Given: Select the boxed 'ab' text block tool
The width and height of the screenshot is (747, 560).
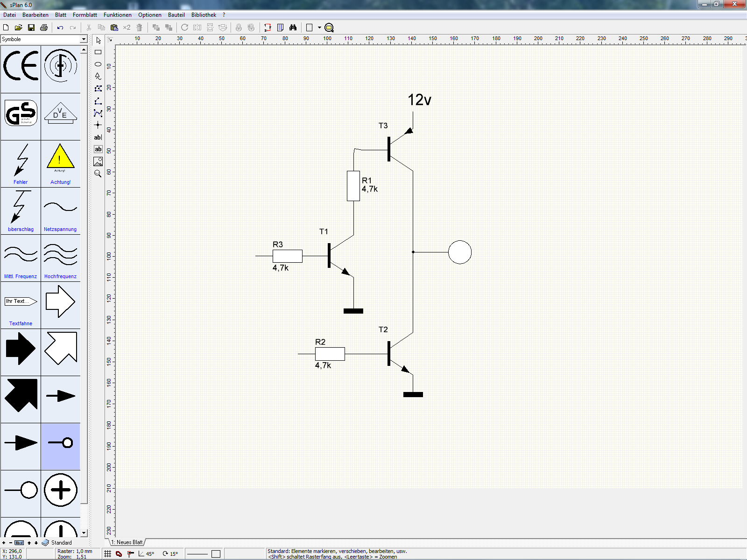Looking at the screenshot, I should tap(98, 149).
